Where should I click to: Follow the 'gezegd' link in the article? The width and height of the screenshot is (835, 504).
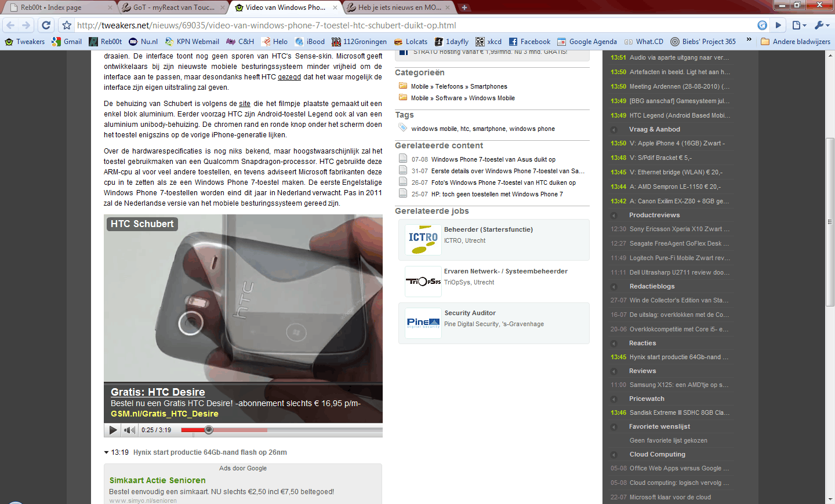tap(289, 77)
